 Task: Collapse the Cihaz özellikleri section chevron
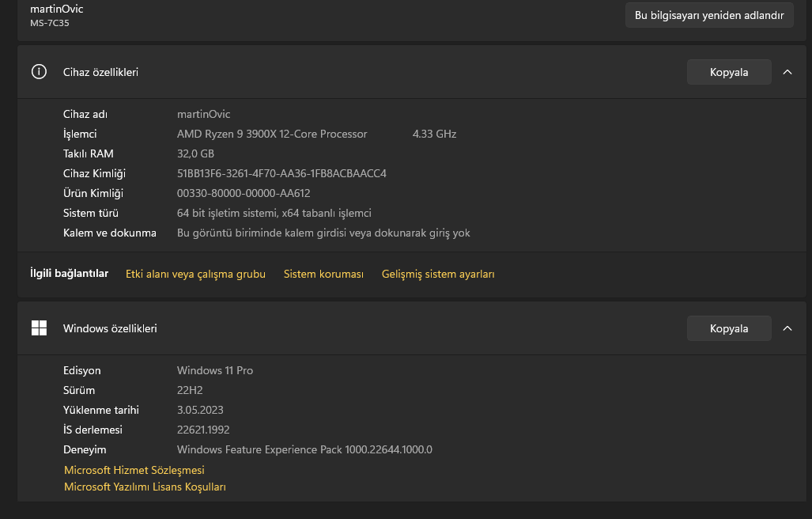[x=787, y=72]
